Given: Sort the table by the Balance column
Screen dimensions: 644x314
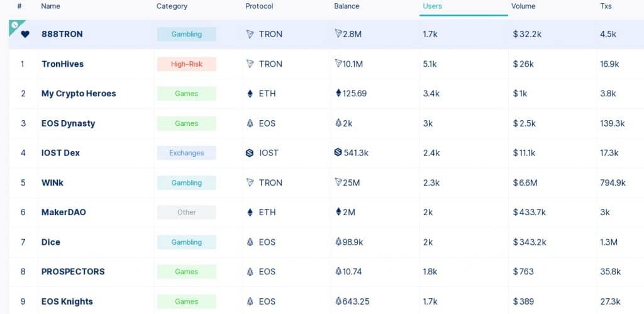Looking at the screenshot, I should tap(347, 6).
